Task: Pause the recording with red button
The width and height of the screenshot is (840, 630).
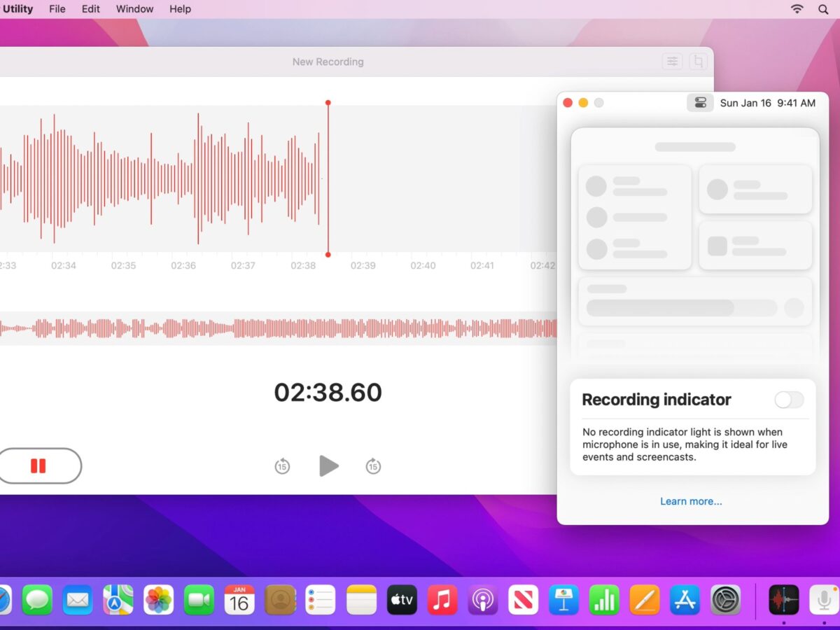Action: [x=38, y=466]
